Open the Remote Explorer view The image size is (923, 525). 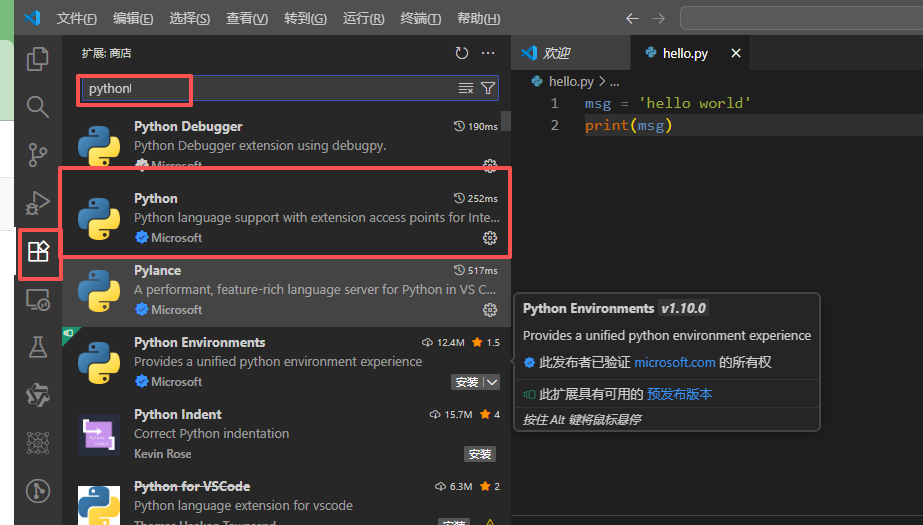pos(38,300)
